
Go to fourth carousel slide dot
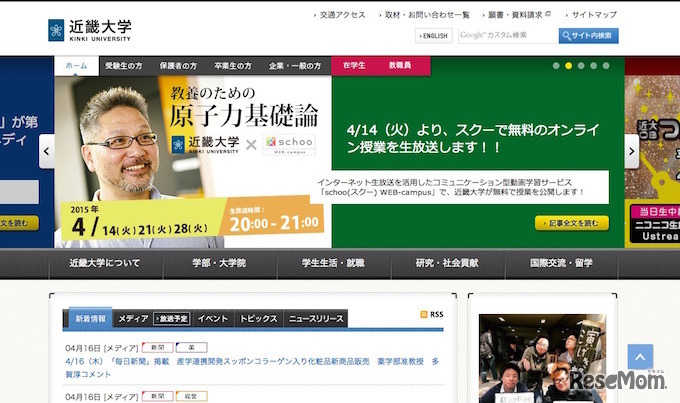tap(594, 66)
